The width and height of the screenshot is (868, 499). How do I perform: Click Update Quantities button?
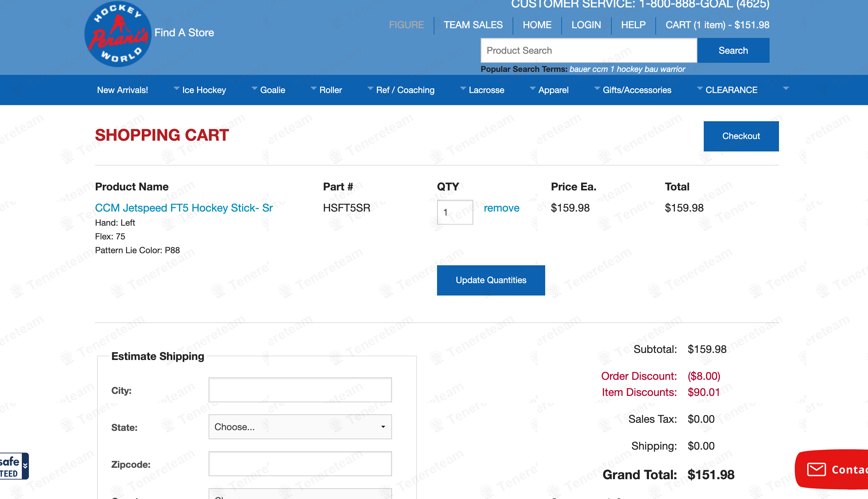pos(491,280)
